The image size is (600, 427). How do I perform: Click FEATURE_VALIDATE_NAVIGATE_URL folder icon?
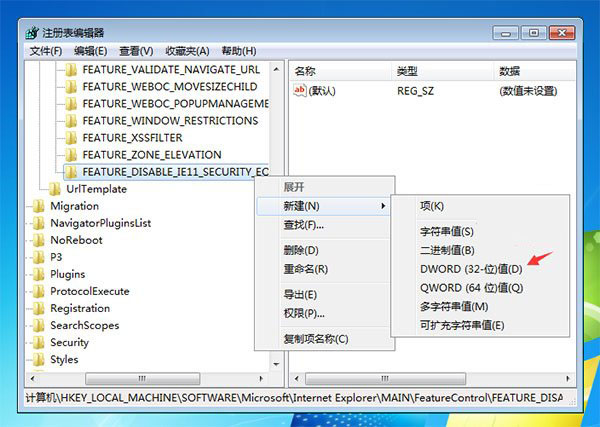[x=71, y=70]
